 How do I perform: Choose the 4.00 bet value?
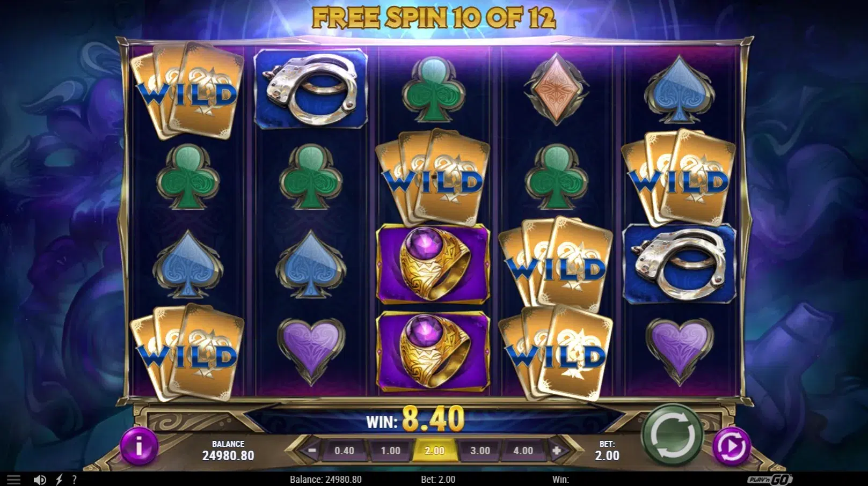(x=523, y=451)
